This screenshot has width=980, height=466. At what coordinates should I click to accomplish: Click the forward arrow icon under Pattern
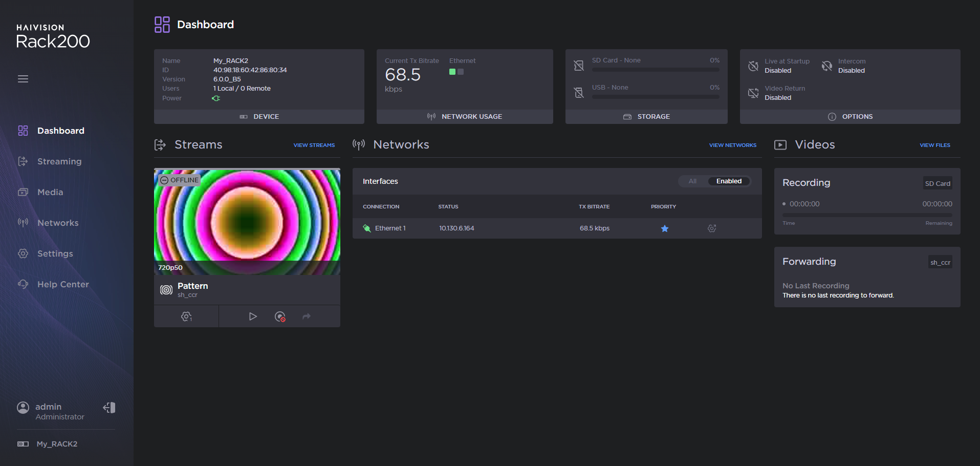click(x=307, y=316)
